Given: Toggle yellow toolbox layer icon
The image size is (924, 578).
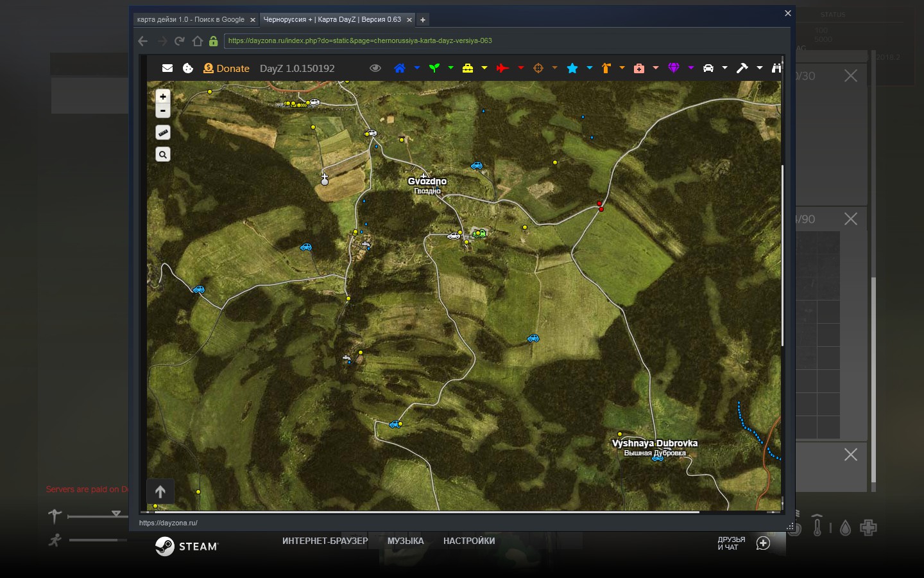Looking at the screenshot, I should click(468, 68).
